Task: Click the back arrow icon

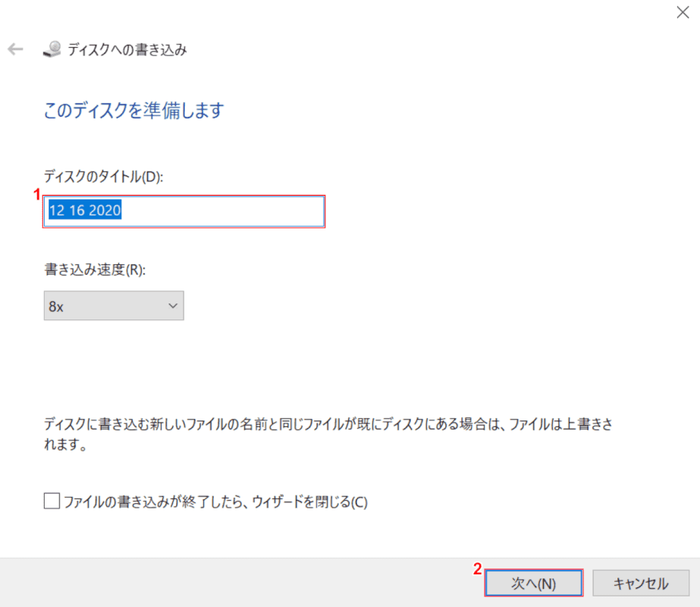Action: [16, 49]
